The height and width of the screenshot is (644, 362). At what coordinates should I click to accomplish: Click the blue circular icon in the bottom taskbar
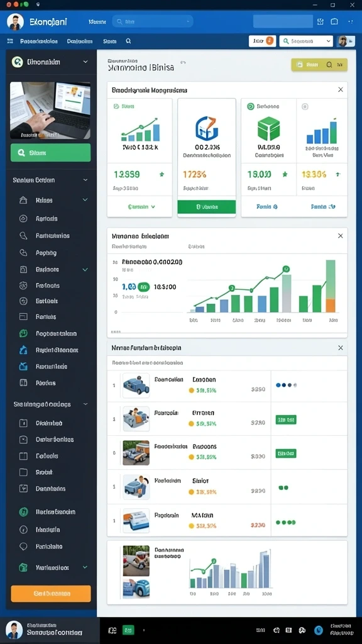[318, 630]
